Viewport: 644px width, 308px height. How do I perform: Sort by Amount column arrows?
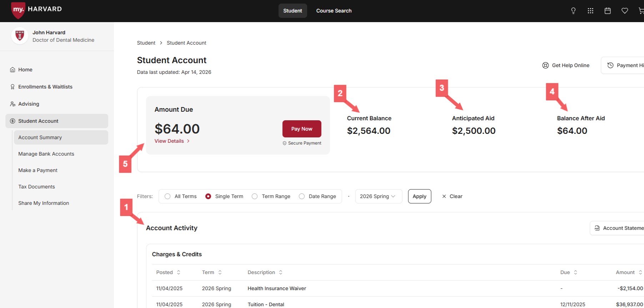pyautogui.click(x=640, y=272)
